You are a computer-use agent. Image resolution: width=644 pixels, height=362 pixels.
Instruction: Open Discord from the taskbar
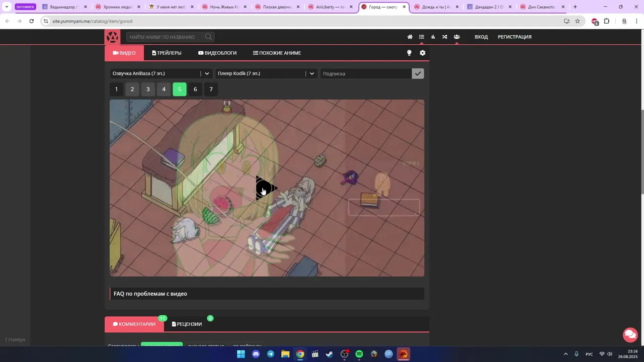pos(256,354)
